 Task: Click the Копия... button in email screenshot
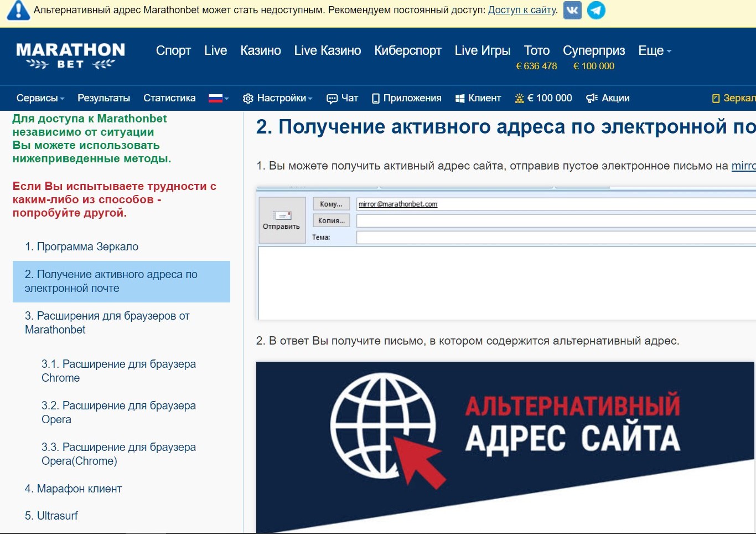click(x=331, y=220)
